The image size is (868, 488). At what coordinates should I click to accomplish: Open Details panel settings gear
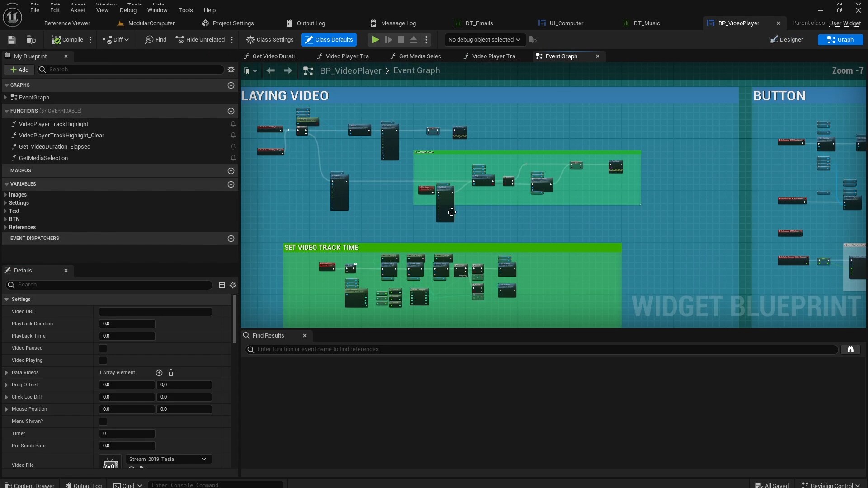pos(233,285)
